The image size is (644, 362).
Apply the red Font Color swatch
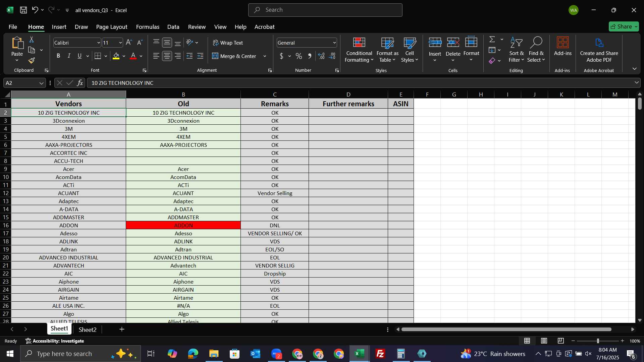[x=133, y=56]
